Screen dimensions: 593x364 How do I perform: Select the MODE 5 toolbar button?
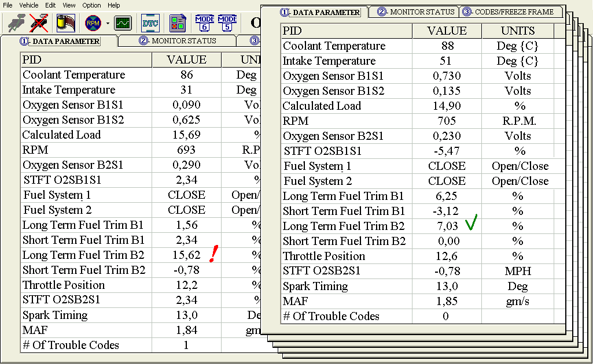[227, 23]
